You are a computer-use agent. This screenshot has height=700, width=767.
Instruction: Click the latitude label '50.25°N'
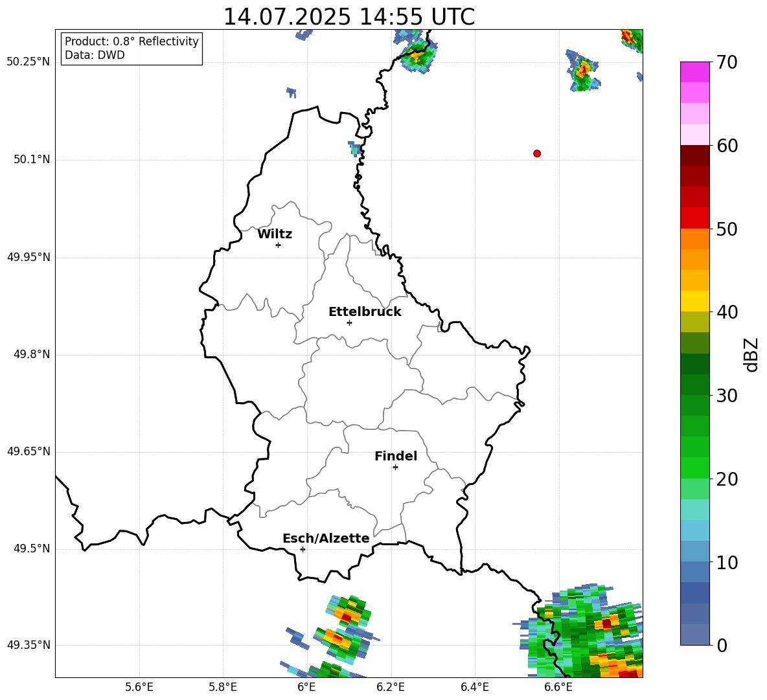tap(28, 62)
